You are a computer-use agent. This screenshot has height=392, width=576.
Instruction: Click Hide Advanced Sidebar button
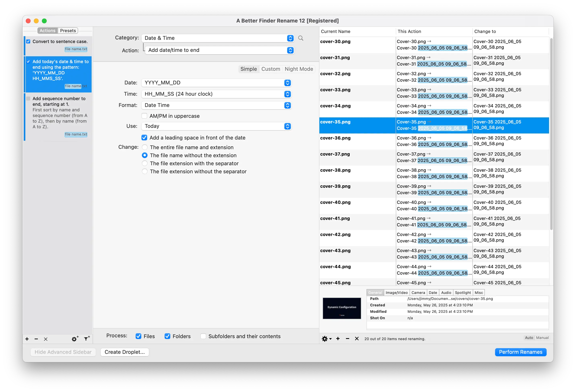(x=63, y=352)
